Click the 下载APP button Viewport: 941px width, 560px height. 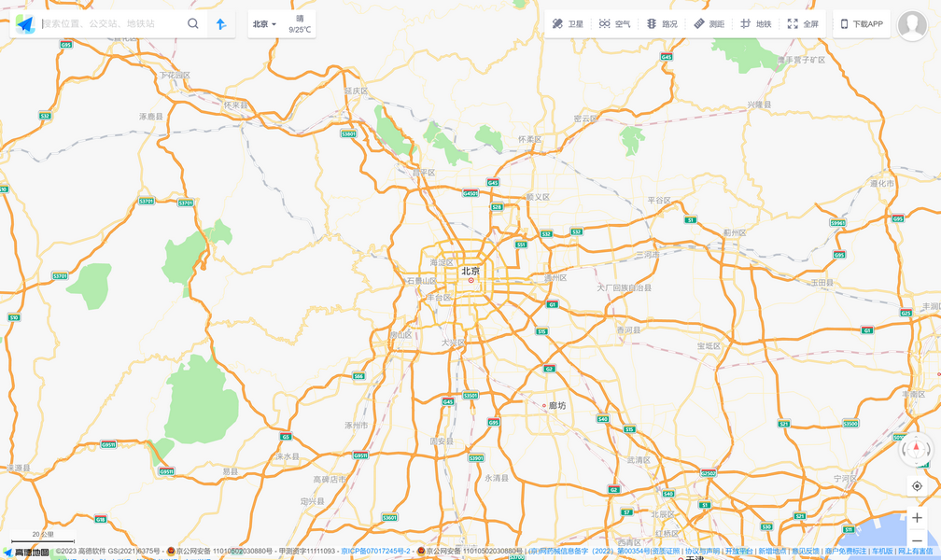point(862,24)
